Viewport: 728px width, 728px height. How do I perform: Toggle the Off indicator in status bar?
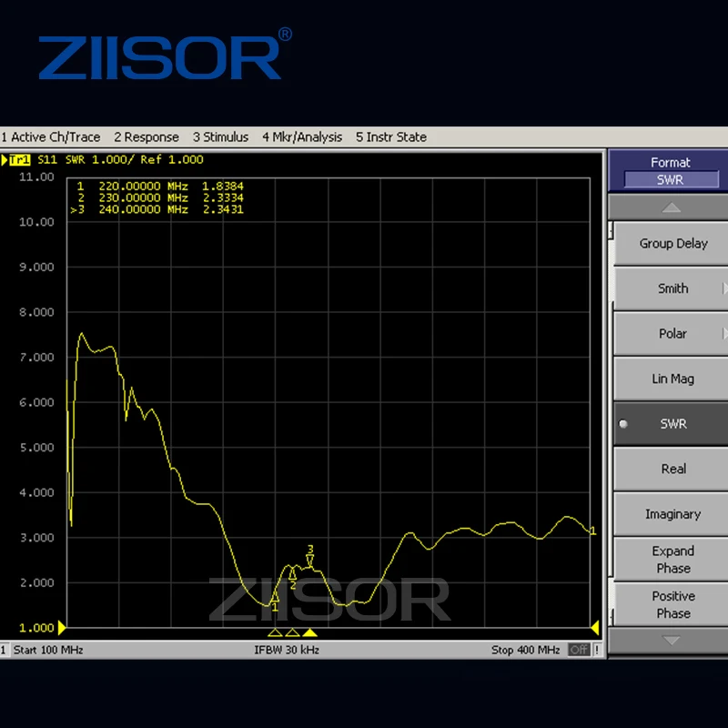tap(579, 650)
